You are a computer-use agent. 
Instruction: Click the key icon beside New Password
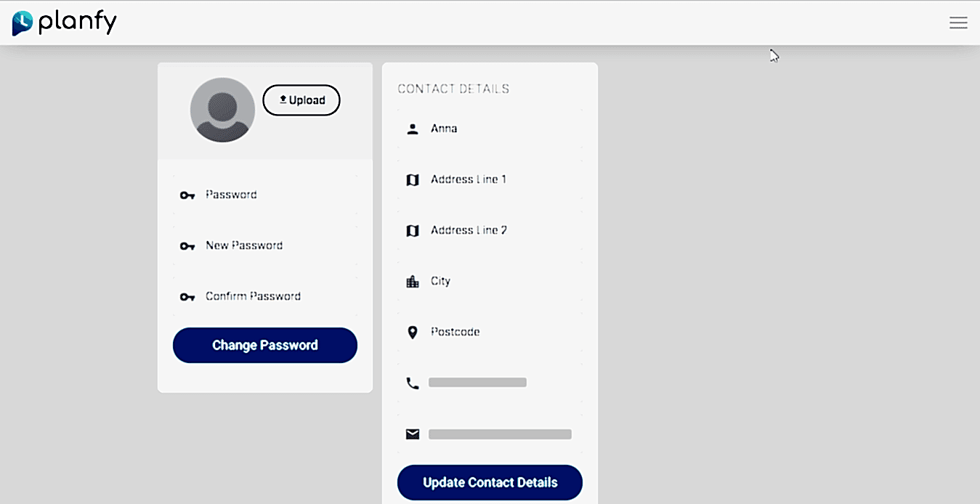(x=187, y=246)
